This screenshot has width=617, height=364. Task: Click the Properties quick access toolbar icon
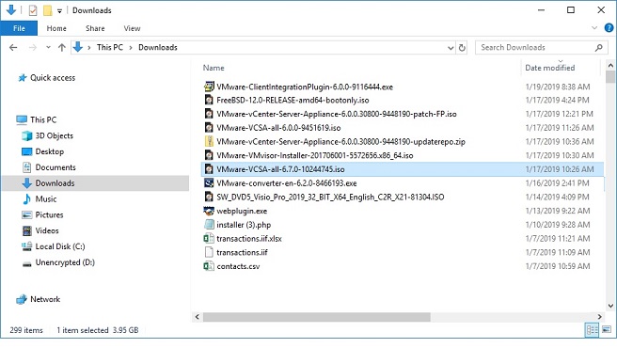tap(33, 10)
